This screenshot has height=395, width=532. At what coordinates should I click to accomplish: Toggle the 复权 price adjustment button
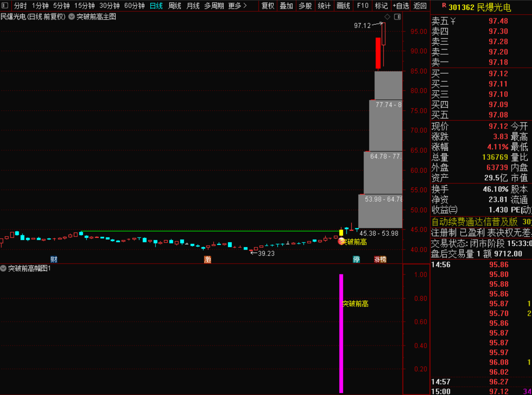[x=268, y=6]
